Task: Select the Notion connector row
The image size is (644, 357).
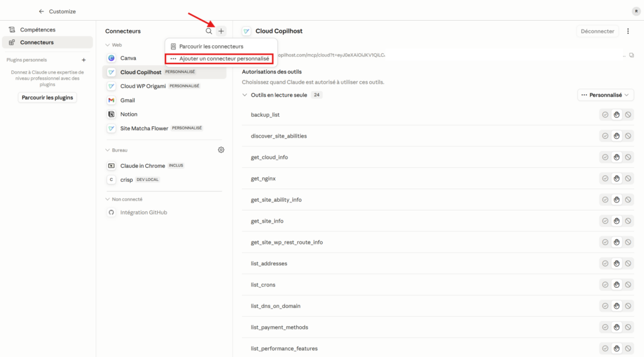Action: (x=164, y=114)
